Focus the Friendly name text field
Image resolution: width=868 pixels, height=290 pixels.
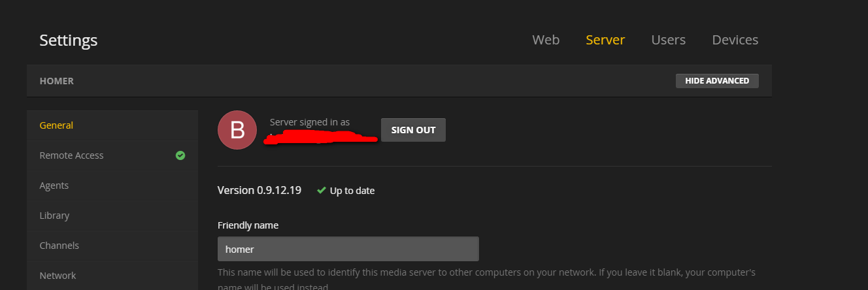pos(348,249)
